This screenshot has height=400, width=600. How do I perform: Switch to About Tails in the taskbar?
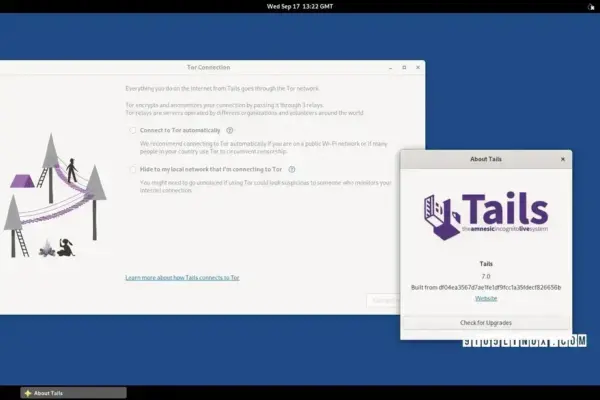point(73,393)
